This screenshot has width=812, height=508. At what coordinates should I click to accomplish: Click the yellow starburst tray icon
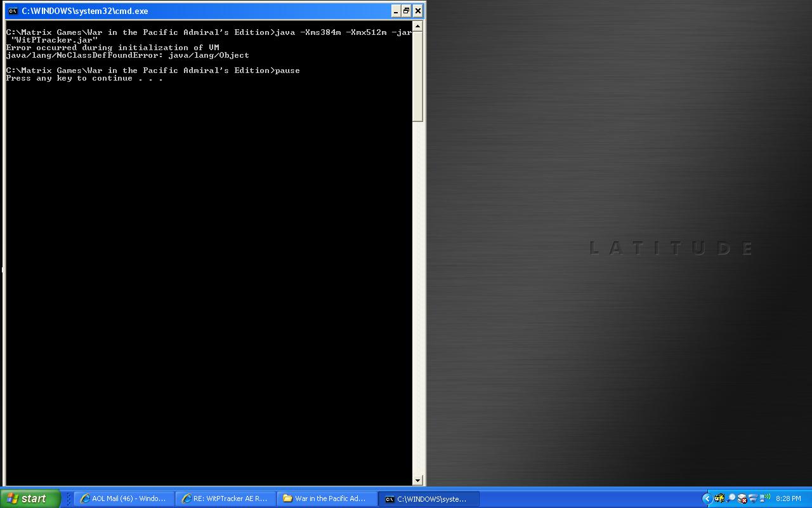tap(719, 498)
